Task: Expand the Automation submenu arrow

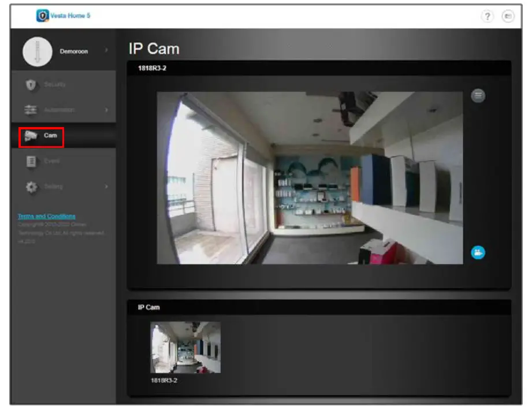Action: 106,110
